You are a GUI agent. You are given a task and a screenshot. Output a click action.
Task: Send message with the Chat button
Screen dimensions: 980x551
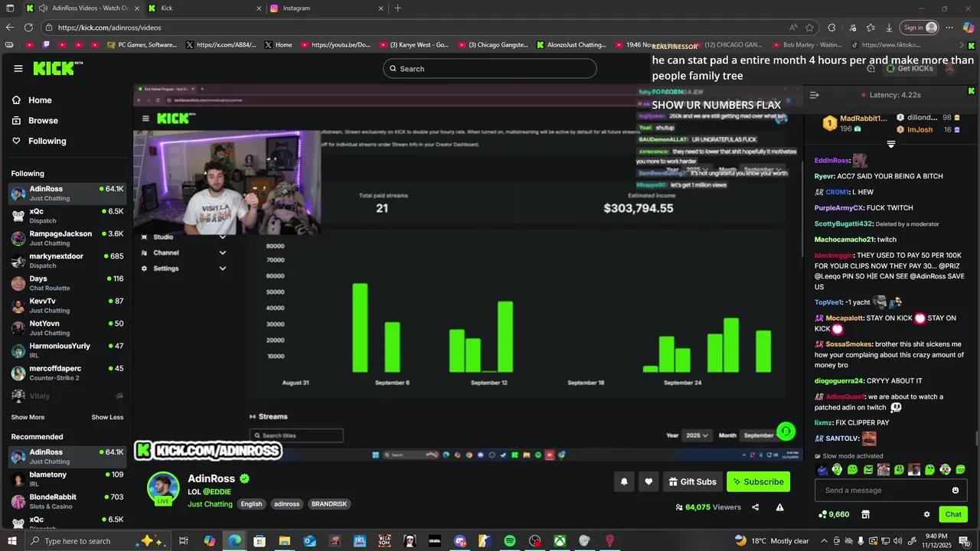click(953, 514)
